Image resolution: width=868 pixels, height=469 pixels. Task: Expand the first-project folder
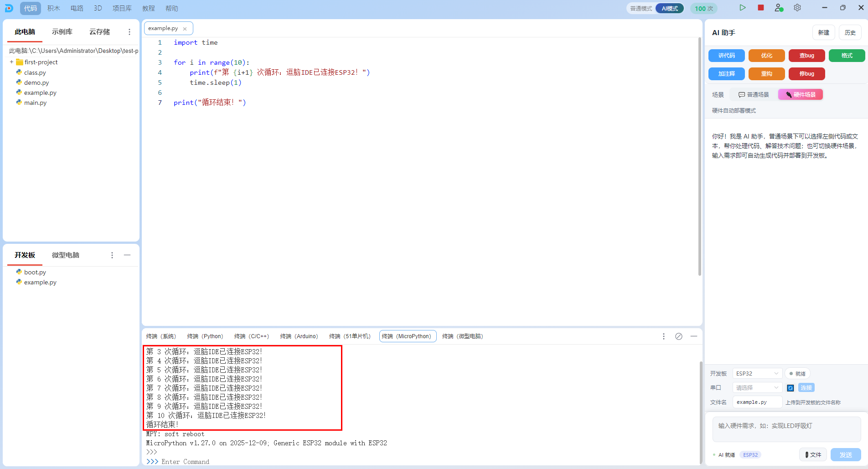tap(11, 62)
